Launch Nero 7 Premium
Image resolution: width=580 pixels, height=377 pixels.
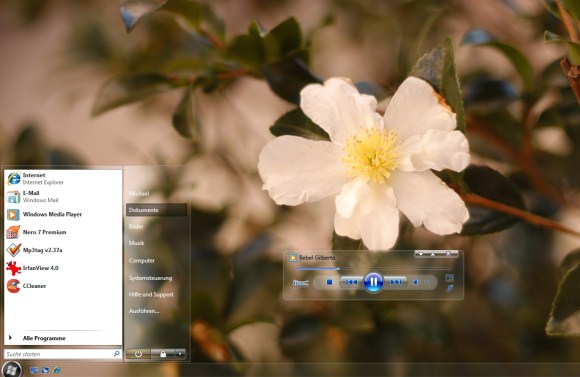(63, 232)
